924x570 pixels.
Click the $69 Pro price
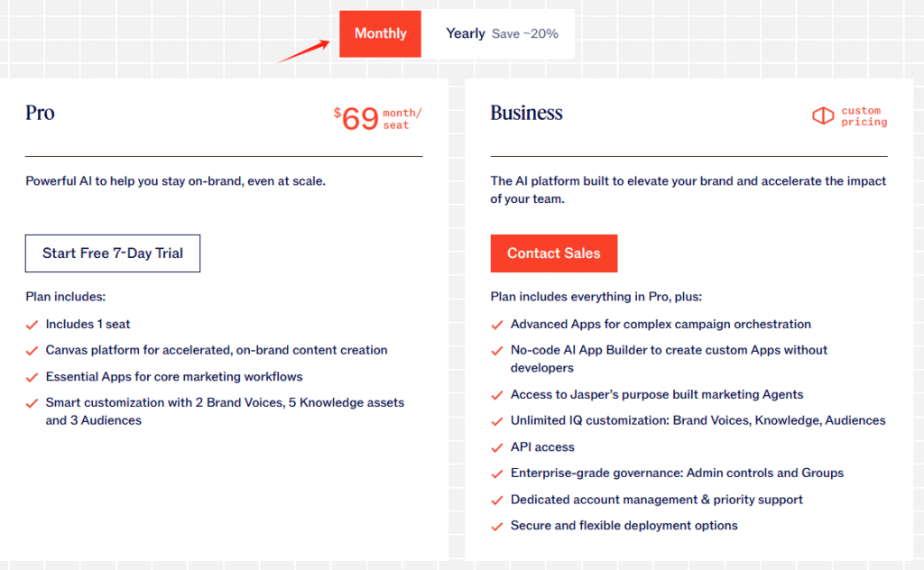tap(357, 118)
